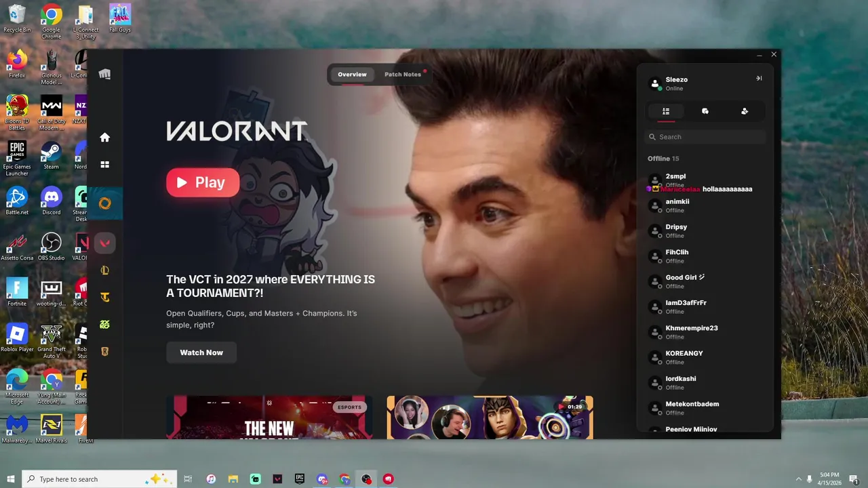
Task: Open the add friend tab icon
Action: [x=745, y=111]
